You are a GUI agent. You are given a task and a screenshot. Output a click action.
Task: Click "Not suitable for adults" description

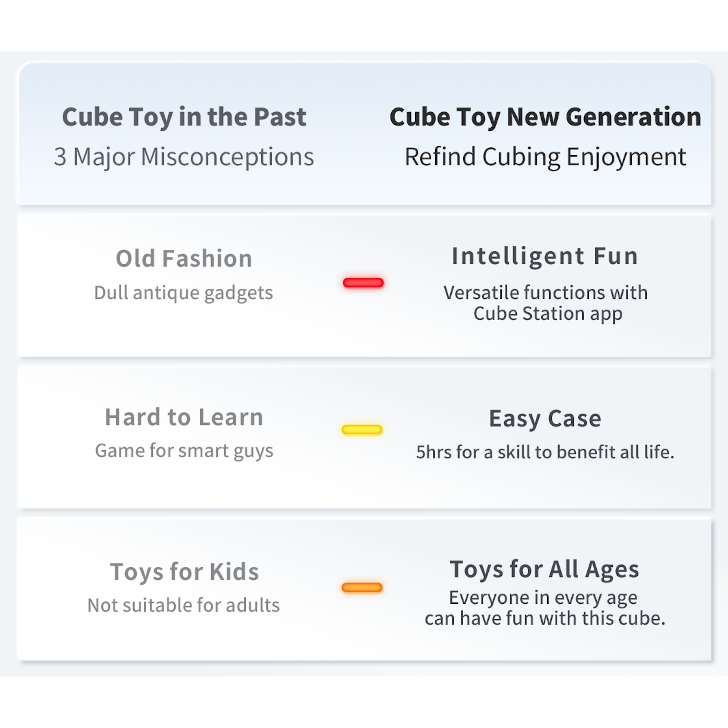click(184, 605)
